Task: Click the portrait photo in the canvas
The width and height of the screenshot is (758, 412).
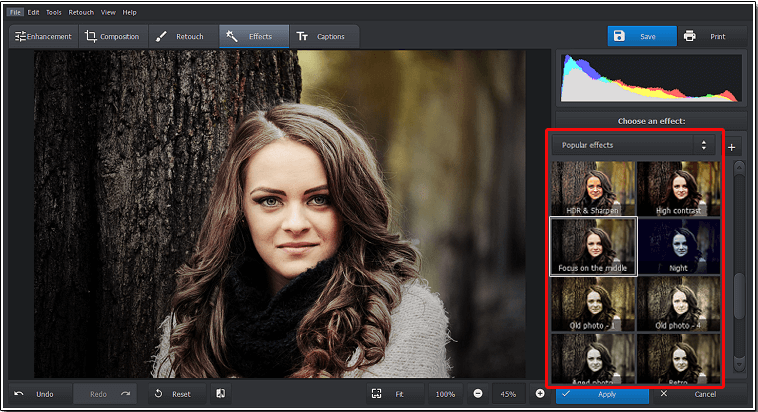Action: (x=279, y=214)
